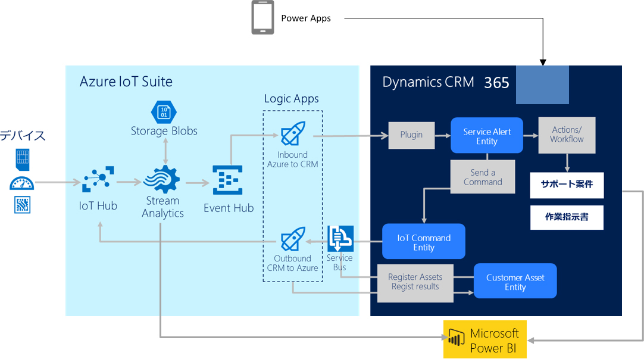Click the Service Bus label
This screenshot has width=644, height=359.
[x=340, y=262]
